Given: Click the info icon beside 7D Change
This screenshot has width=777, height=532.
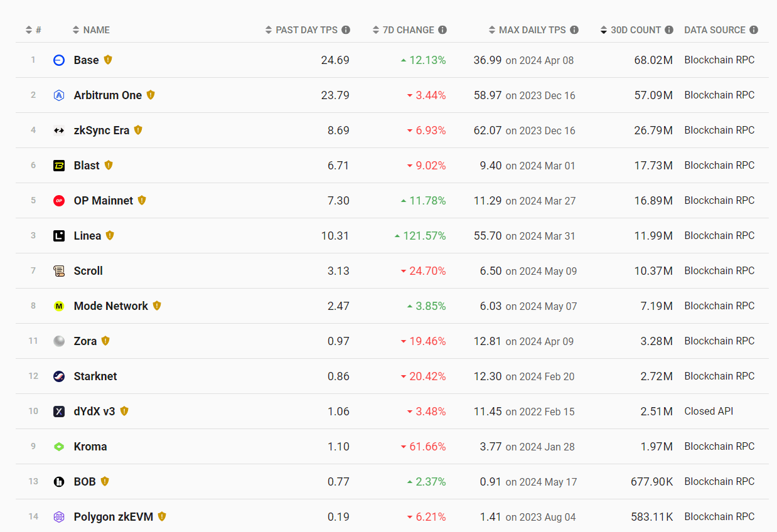Looking at the screenshot, I should click(x=442, y=30).
